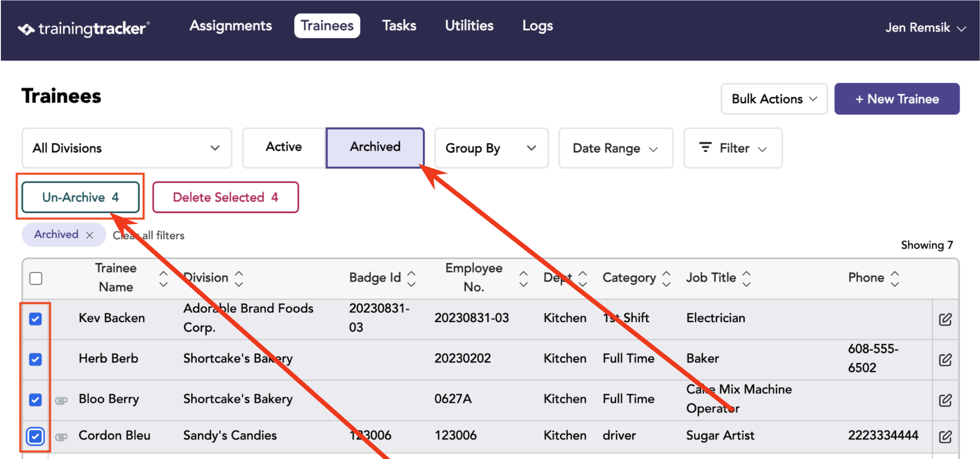Sort by Employee No. column arrows
Viewport: 980px width, 459px height.
click(523, 279)
